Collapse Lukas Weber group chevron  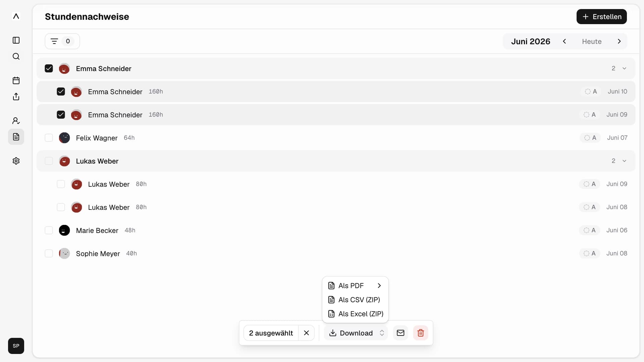[624, 161]
